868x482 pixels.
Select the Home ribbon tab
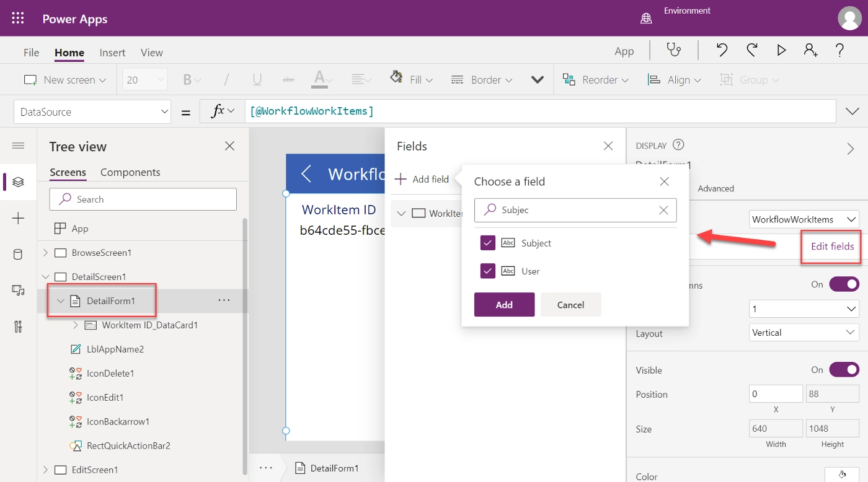tap(69, 53)
